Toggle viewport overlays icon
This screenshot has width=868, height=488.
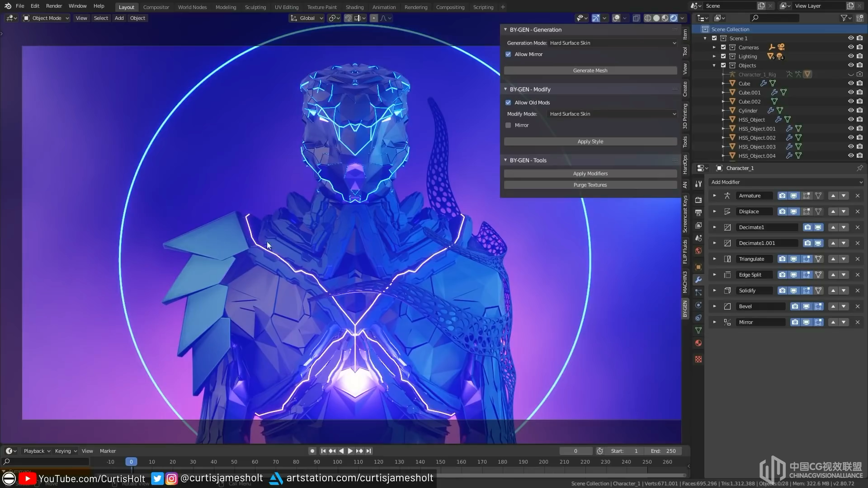pyautogui.click(x=616, y=18)
